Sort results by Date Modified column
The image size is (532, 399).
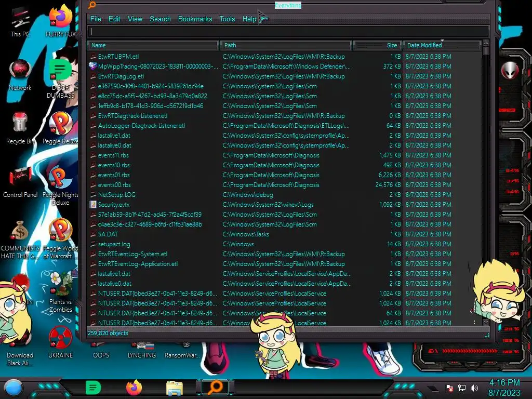pos(442,45)
